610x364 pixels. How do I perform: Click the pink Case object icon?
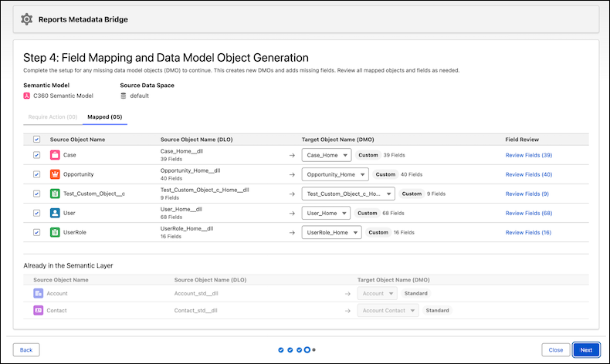[x=55, y=155]
